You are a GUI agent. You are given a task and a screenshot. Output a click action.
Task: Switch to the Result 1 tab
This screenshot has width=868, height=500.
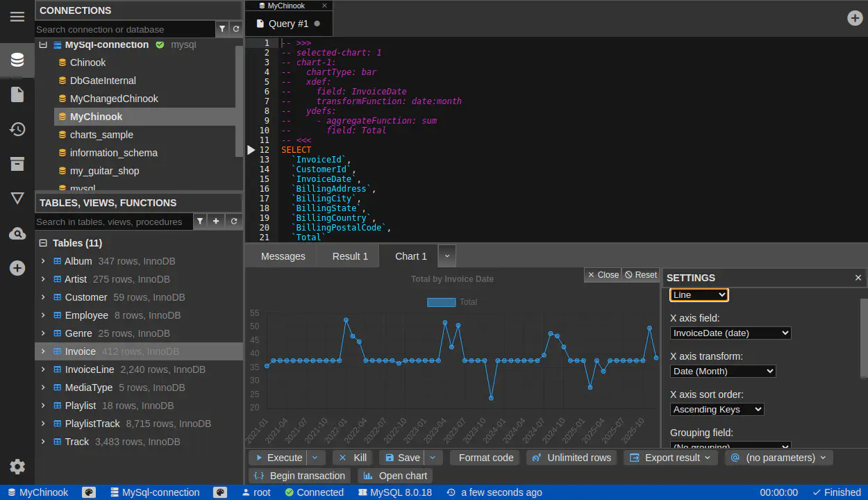pyautogui.click(x=350, y=256)
